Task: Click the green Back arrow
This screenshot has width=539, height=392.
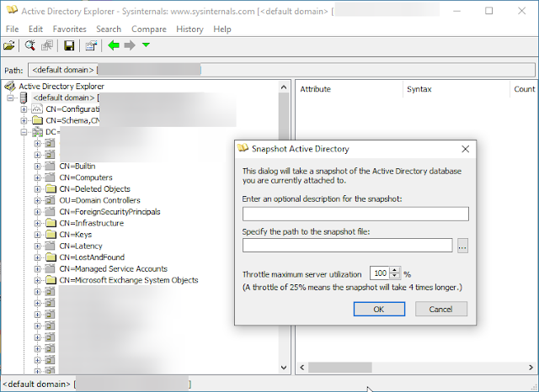Action: click(114, 45)
